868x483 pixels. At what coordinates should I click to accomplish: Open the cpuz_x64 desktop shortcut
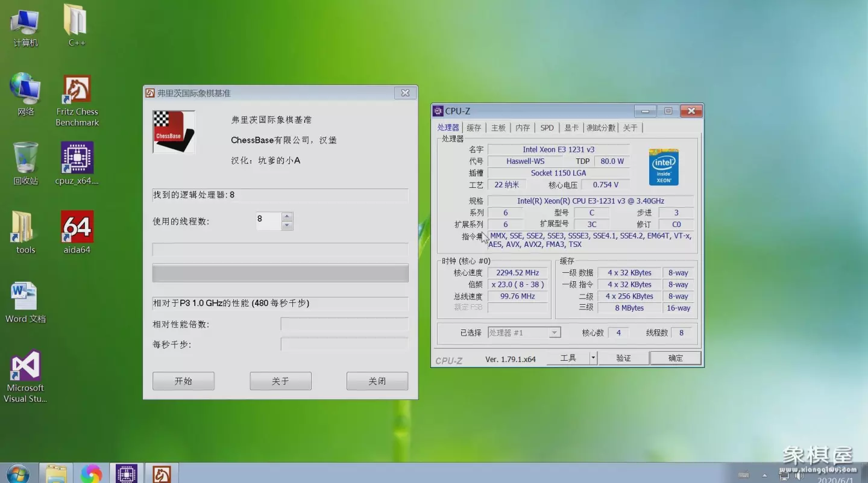[x=77, y=158]
